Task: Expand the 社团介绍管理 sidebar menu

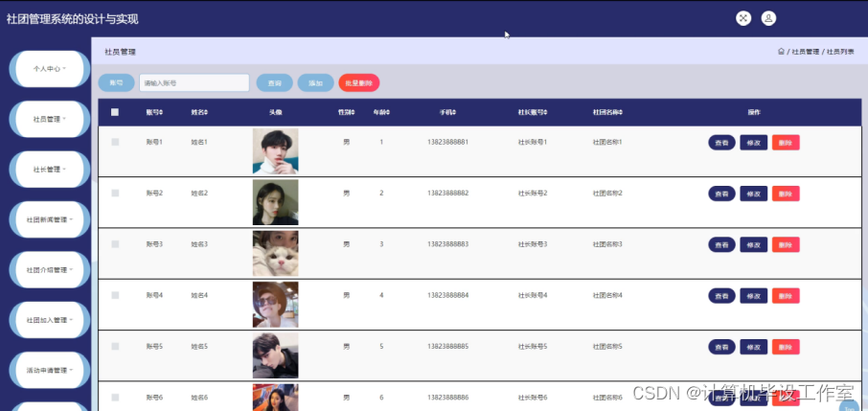Action: pos(49,270)
